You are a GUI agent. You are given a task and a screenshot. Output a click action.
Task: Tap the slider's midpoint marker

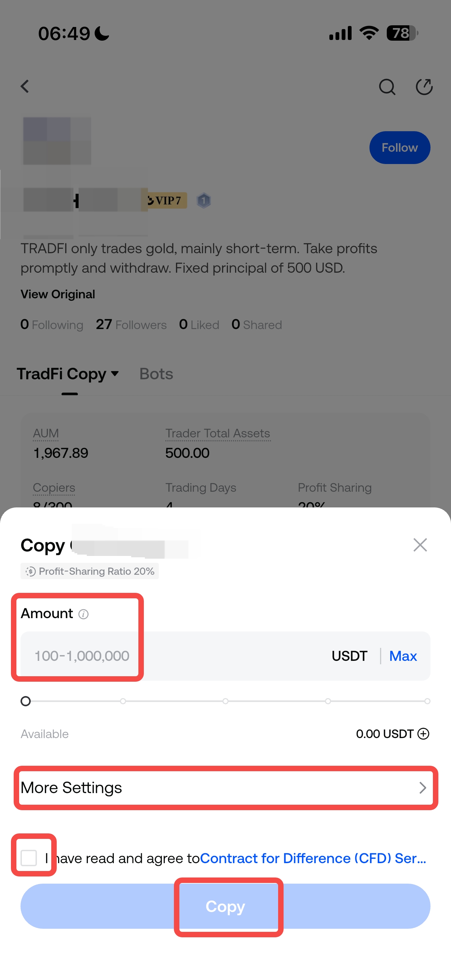(225, 701)
